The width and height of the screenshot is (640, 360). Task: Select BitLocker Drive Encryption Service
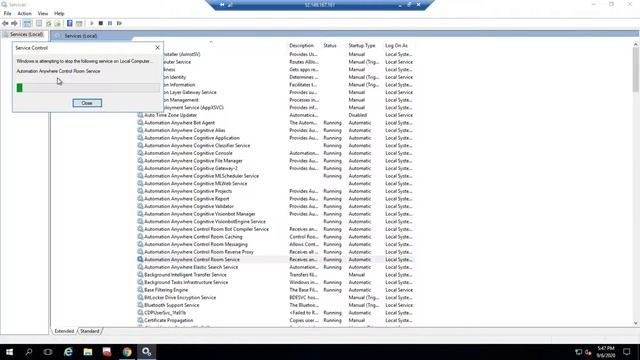point(180,298)
